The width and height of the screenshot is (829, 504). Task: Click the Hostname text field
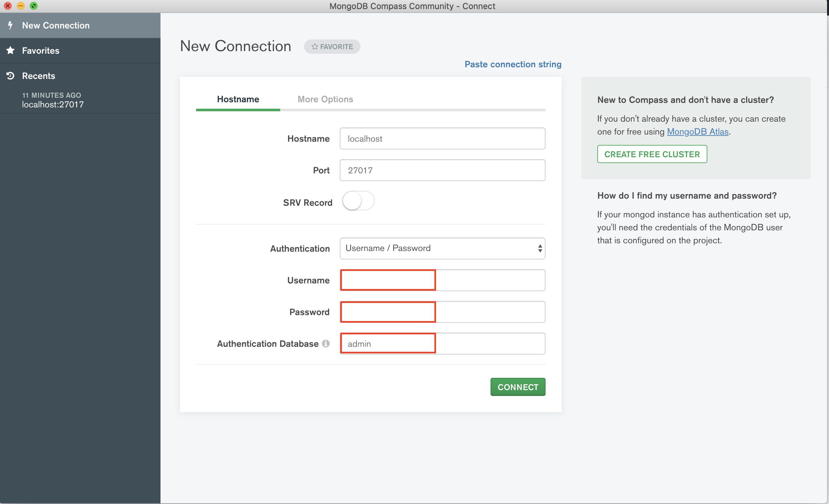point(442,139)
